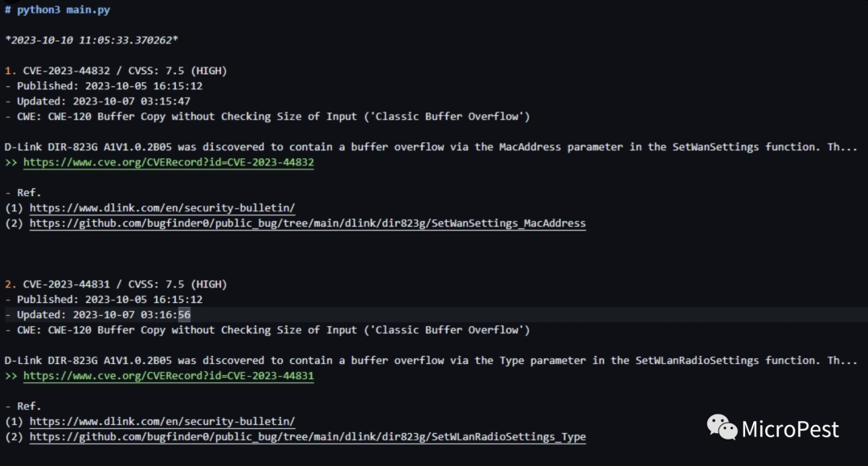Click the SetWLanRadioSettings Type parameter description line
This screenshot has height=466, width=868.
(x=431, y=361)
